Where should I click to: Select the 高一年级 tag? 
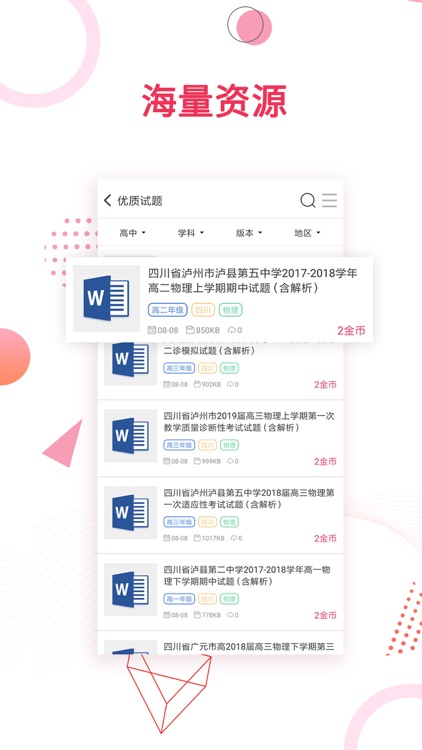click(179, 599)
